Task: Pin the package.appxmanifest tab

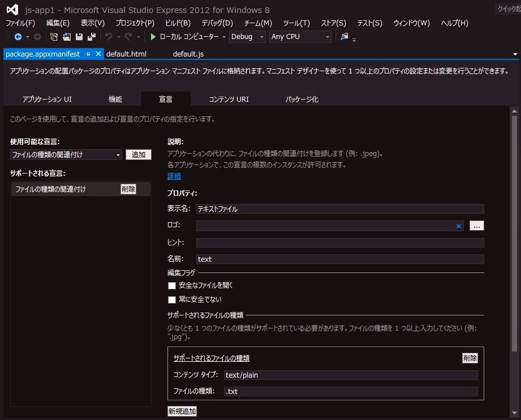Action: coord(88,54)
